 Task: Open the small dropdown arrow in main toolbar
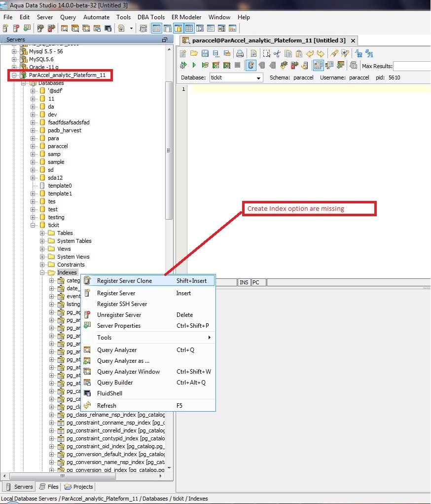(x=131, y=28)
